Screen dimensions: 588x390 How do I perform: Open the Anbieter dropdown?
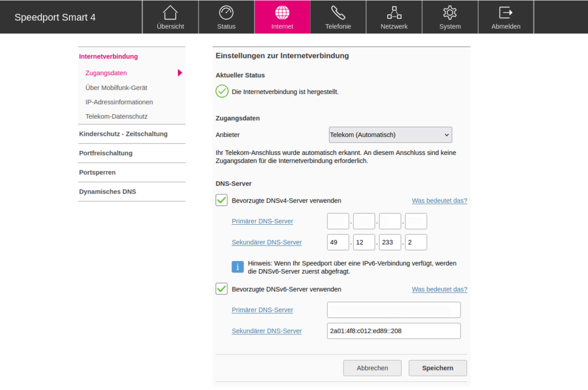390,135
